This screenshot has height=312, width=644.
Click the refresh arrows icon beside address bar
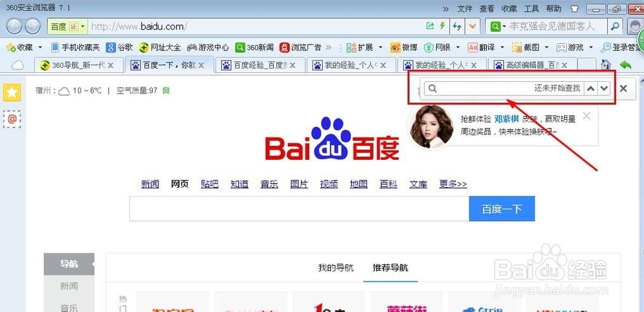point(457,26)
